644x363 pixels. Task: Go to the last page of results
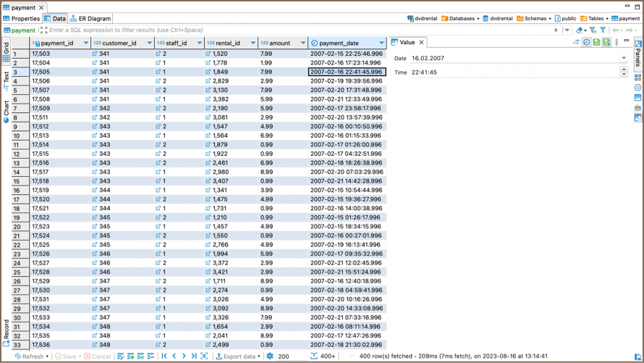(194, 356)
